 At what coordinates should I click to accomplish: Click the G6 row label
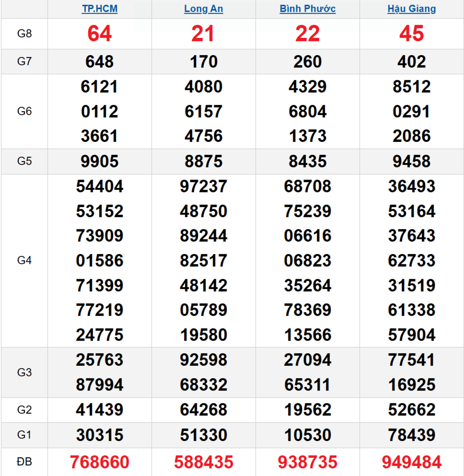tap(24, 111)
